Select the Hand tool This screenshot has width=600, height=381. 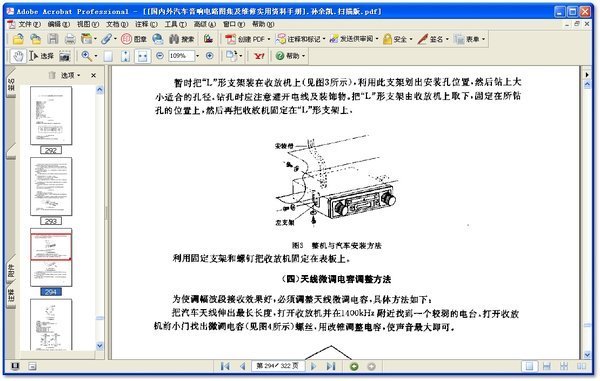(x=18, y=56)
